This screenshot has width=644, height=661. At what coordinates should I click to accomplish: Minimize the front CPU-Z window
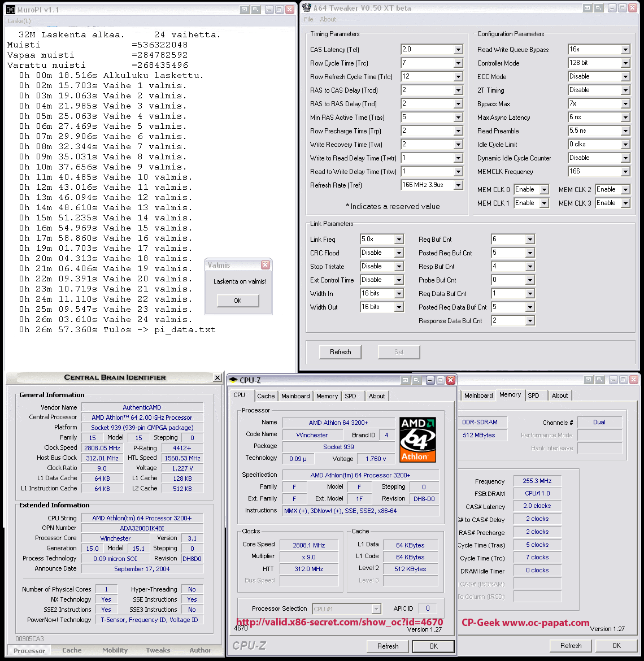pyautogui.click(x=430, y=380)
